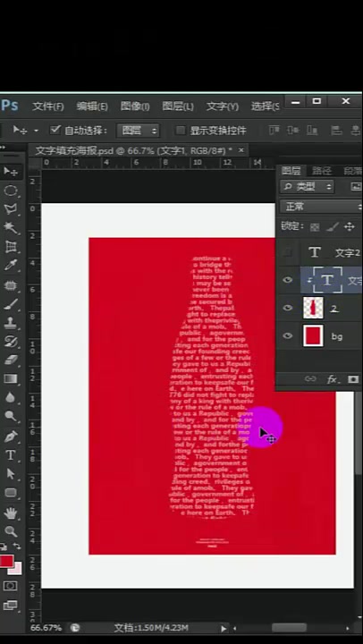
Task: Hide the selected text layer's eye icon
Action: pyautogui.click(x=288, y=280)
